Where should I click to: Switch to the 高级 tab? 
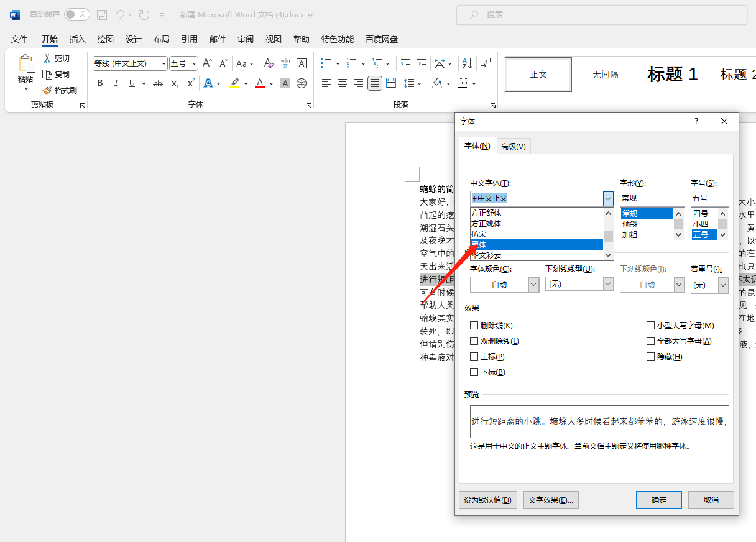514,145
